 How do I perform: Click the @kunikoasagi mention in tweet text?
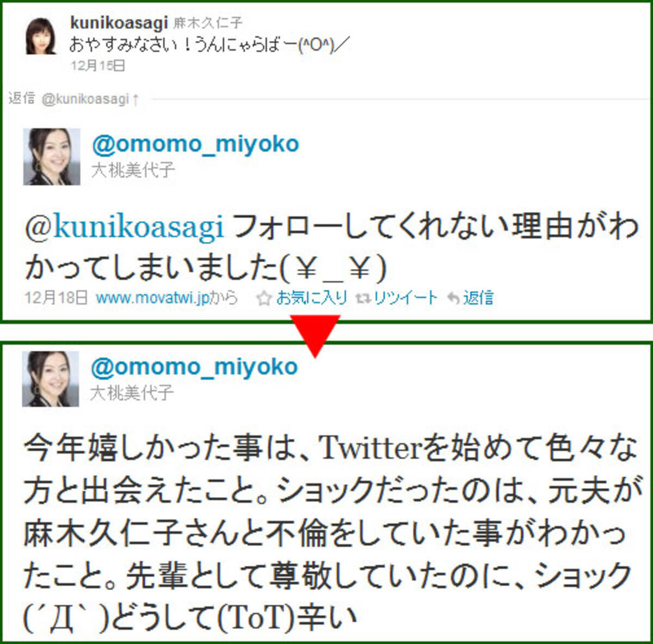(125, 227)
